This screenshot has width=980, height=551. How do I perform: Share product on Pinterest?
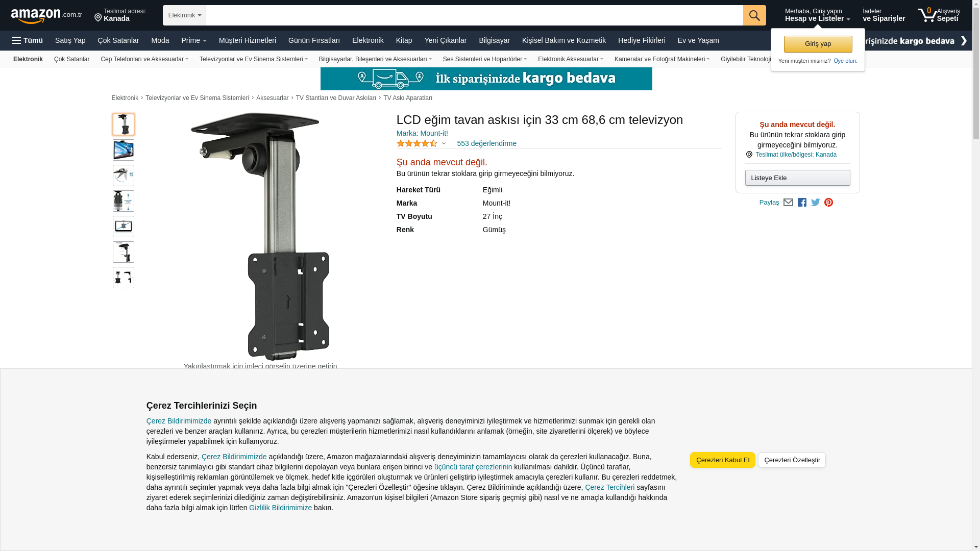click(828, 203)
